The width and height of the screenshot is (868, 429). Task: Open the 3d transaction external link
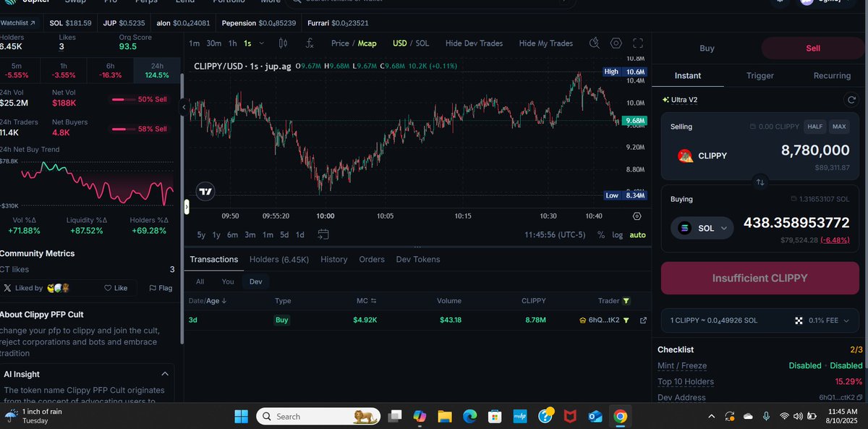click(643, 320)
